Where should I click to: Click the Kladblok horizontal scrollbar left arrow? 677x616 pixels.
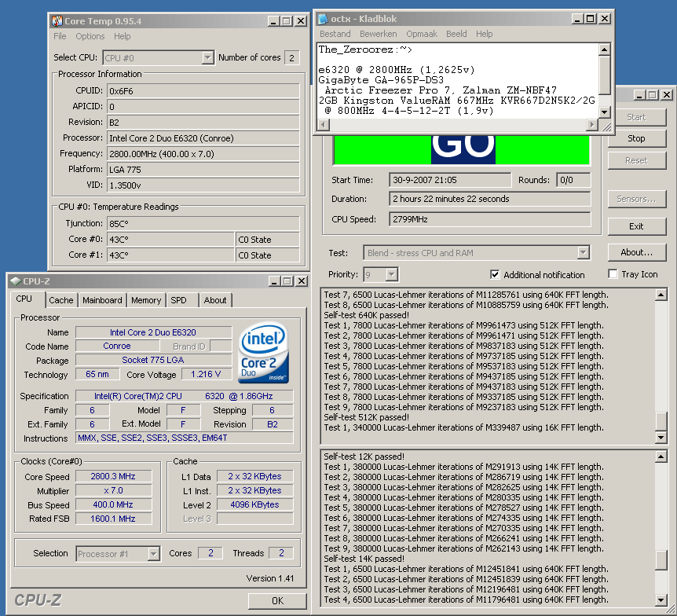(323, 125)
